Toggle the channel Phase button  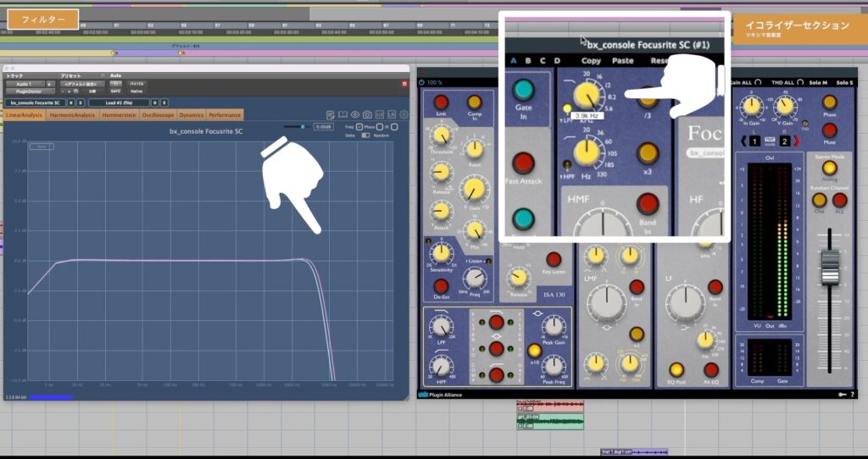[x=829, y=102]
